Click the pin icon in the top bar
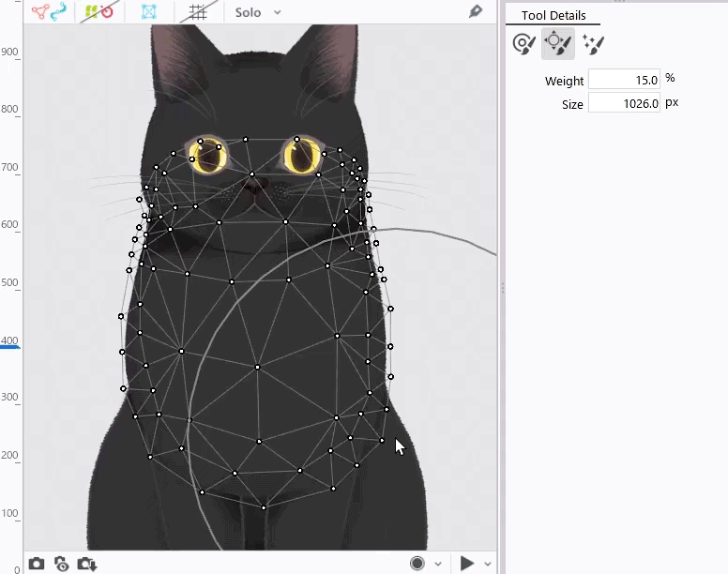 (x=476, y=12)
